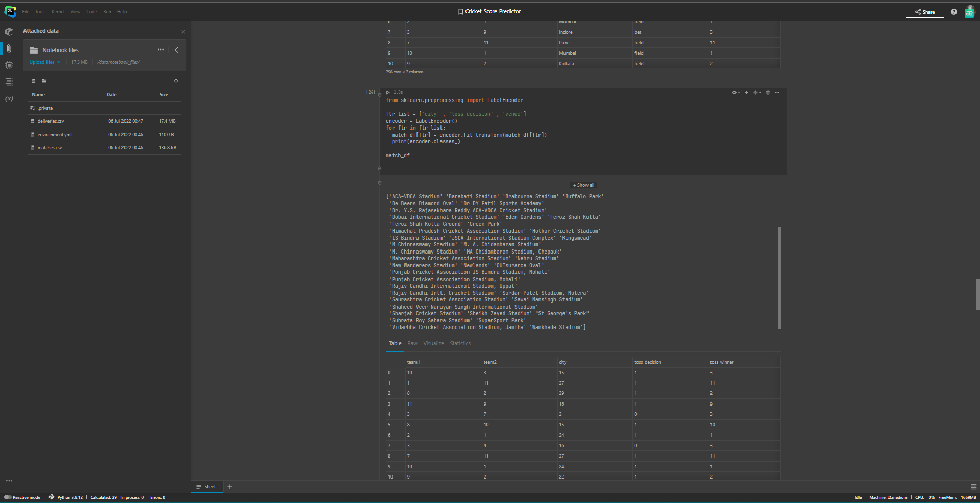This screenshot has width=980, height=503.
Task: Open the Upload files dropdown
Action: 44,62
